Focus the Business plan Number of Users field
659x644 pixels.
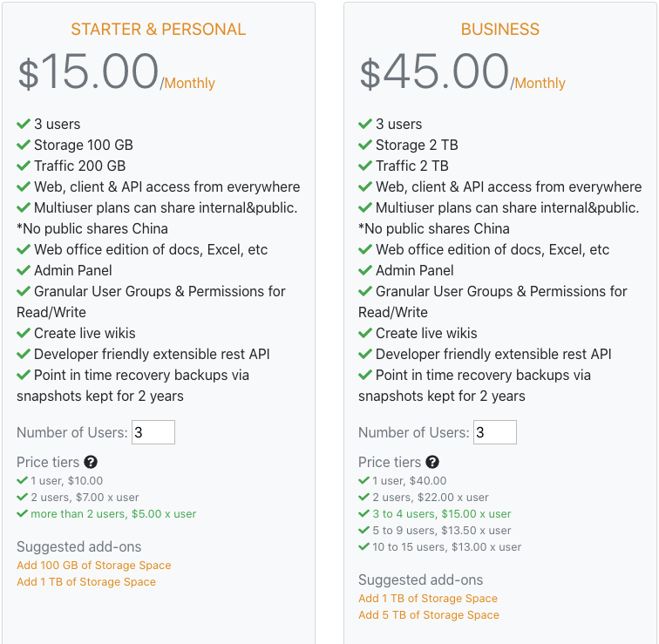point(495,432)
